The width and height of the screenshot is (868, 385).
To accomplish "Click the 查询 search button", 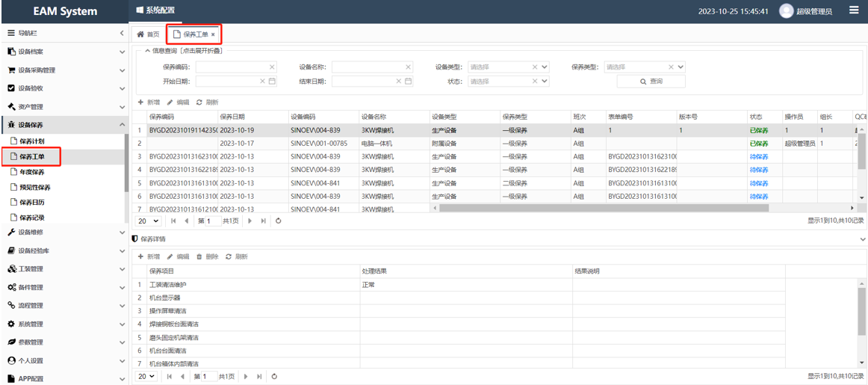I will pyautogui.click(x=651, y=81).
